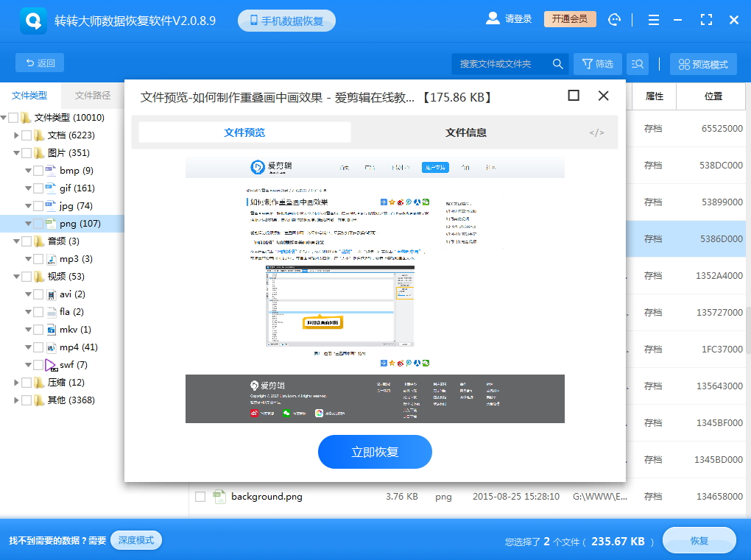Collapse the 图片 (351) tree node
Screen dimensions: 751x560
click(x=15, y=152)
